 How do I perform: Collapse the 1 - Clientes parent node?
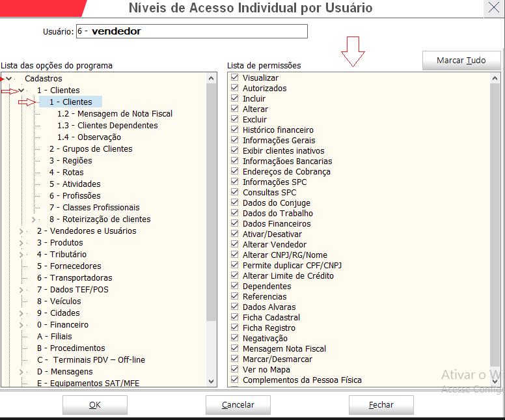[x=21, y=91]
